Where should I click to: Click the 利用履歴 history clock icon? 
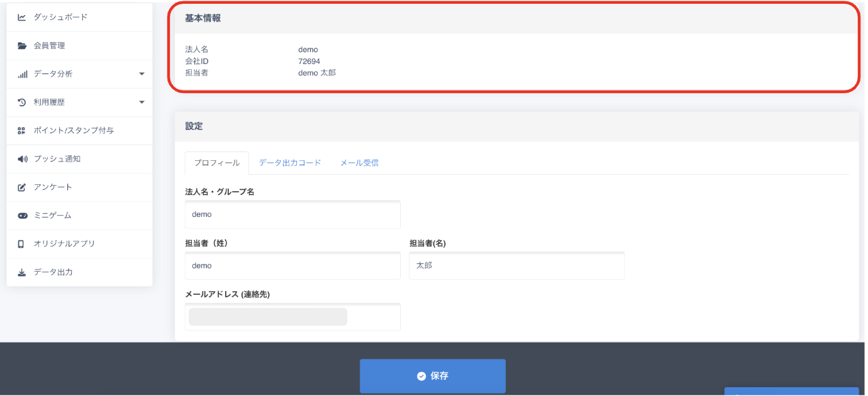pyautogui.click(x=22, y=102)
